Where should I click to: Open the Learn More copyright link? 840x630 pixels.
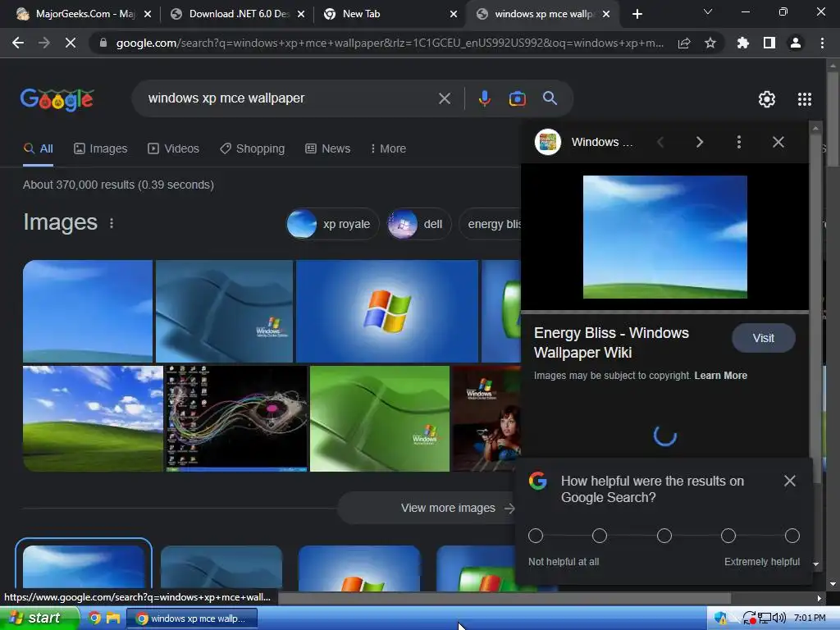pos(720,376)
